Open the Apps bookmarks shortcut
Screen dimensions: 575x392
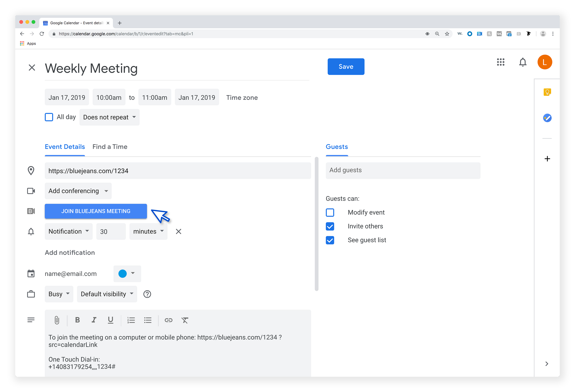pyautogui.click(x=28, y=44)
